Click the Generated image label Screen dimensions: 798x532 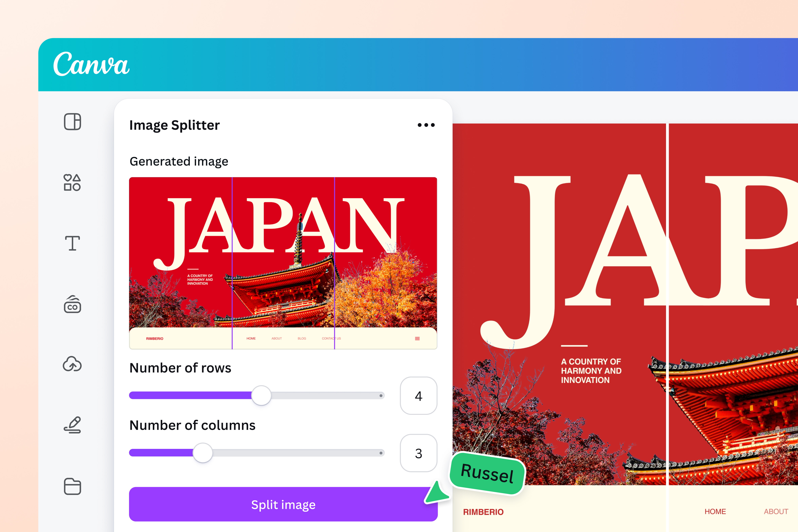point(179,161)
